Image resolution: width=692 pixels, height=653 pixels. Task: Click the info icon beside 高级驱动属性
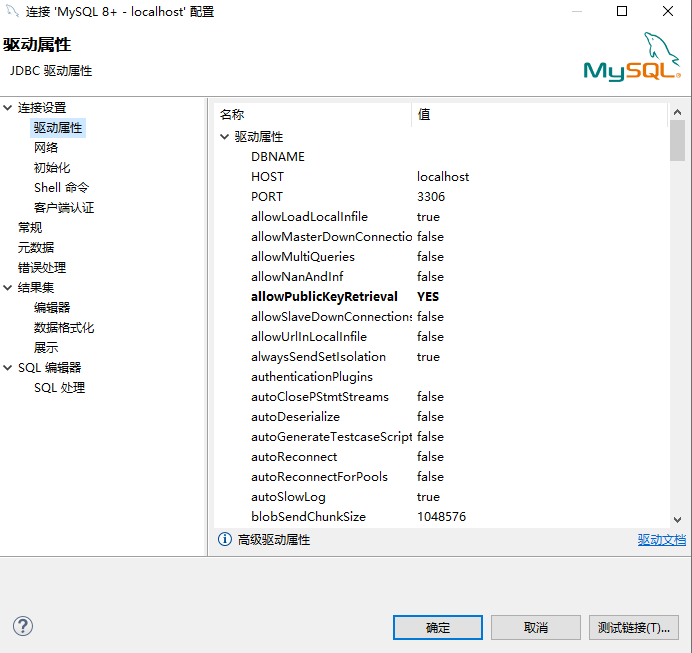pos(225,539)
